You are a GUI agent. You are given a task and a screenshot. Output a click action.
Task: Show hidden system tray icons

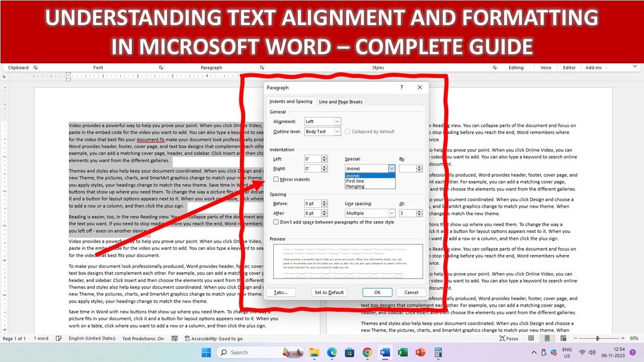pyautogui.click(x=534, y=352)
